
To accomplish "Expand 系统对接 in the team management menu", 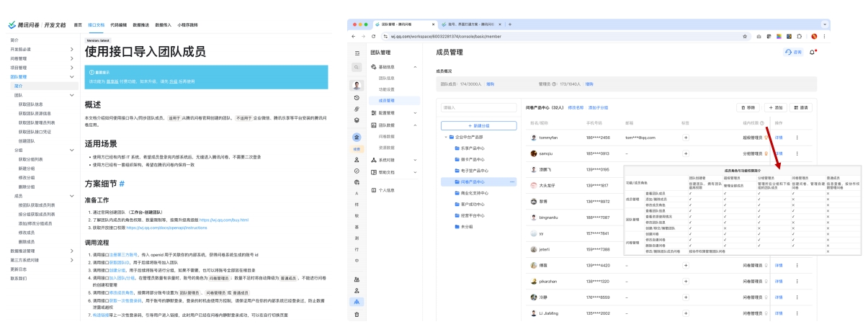I will pyautogui.click(x=415, y=160).
